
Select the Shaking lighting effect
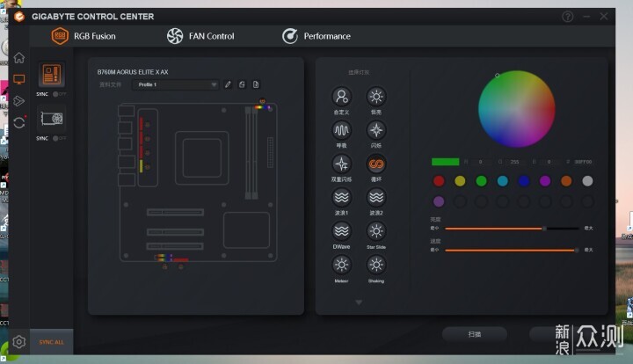coord(376,266)
